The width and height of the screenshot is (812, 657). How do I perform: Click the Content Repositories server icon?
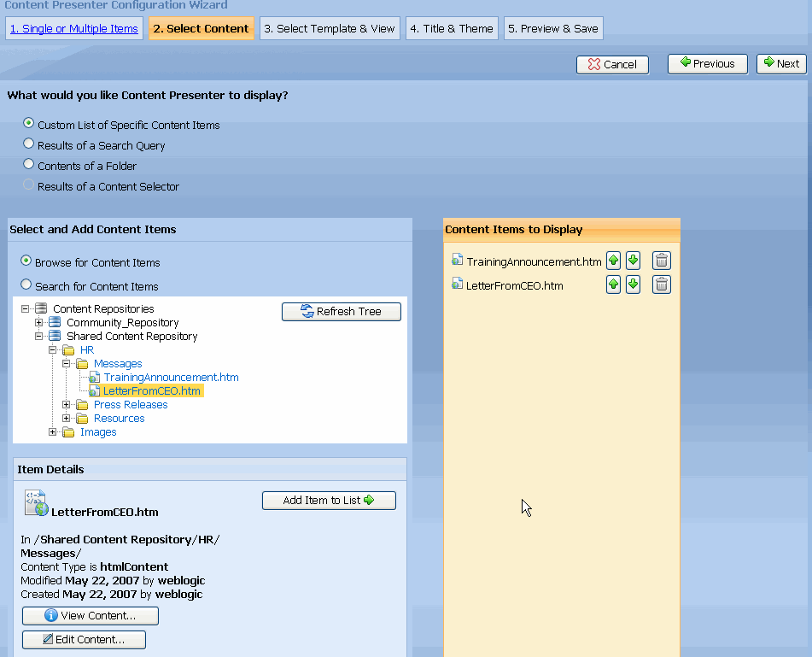(41, 308)
